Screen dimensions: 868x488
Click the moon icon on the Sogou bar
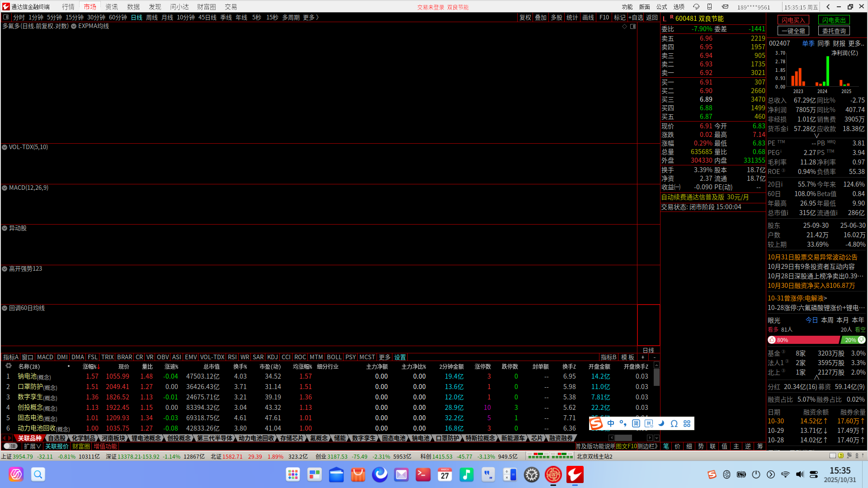(661, 423)
